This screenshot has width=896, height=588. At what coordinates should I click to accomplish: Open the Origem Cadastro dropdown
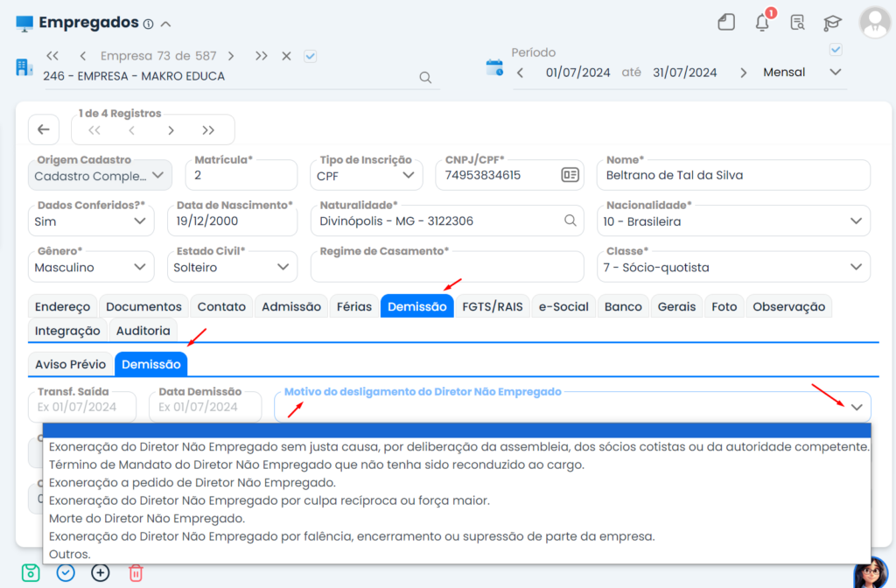point(100,175)
